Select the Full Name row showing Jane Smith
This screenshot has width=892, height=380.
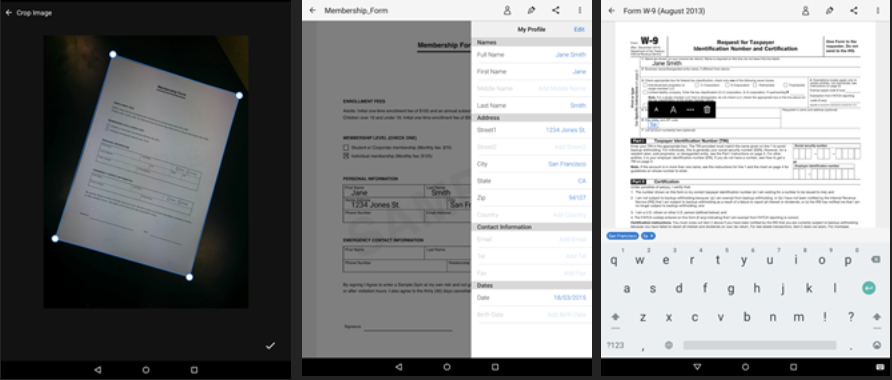point(531,55)
